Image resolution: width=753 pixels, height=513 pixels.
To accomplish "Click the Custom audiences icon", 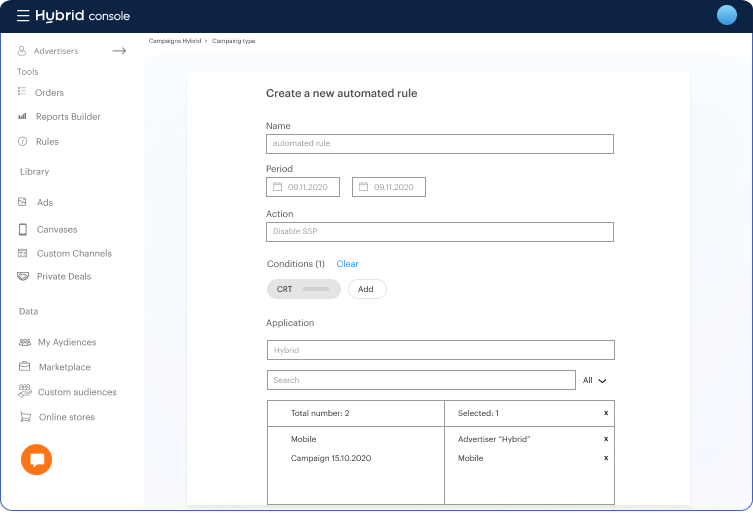I will [24, 391].
